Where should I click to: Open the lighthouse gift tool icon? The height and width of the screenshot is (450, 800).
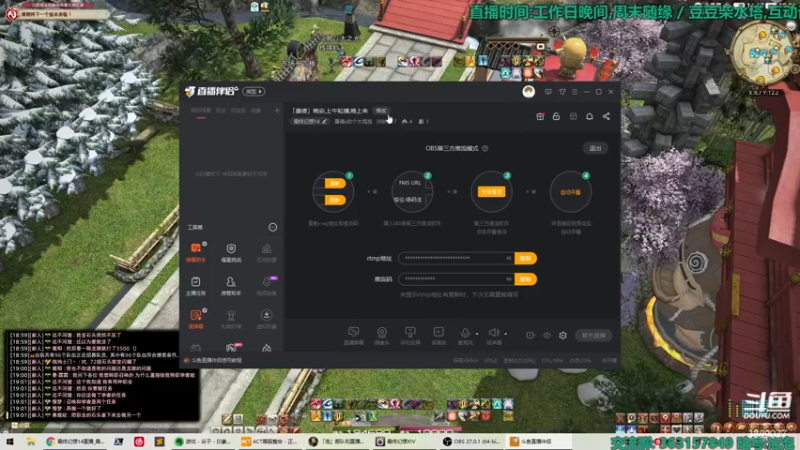pyautogui.click(x=231, y=319)
